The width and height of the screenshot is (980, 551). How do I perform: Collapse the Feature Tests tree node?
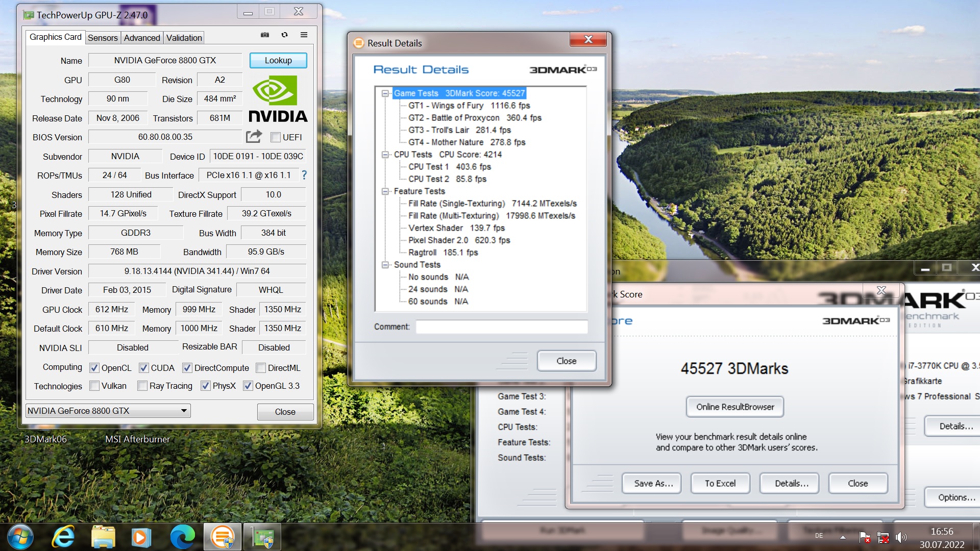pyautogui.click(x=385, y=191)
